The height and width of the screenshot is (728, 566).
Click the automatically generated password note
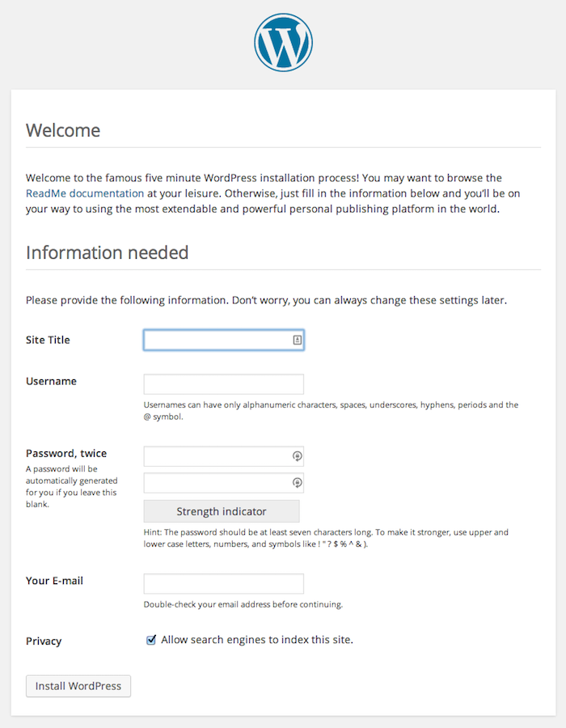(x=72, y=487)
